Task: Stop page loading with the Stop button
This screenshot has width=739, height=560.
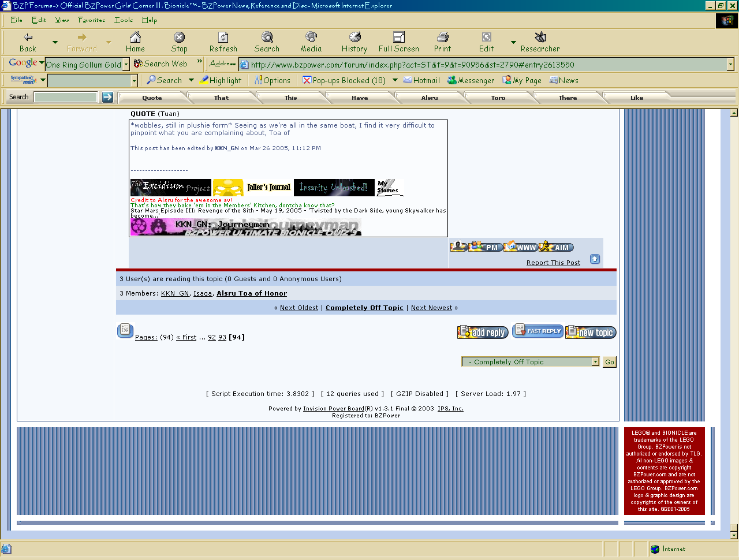Action: (179, 42)
